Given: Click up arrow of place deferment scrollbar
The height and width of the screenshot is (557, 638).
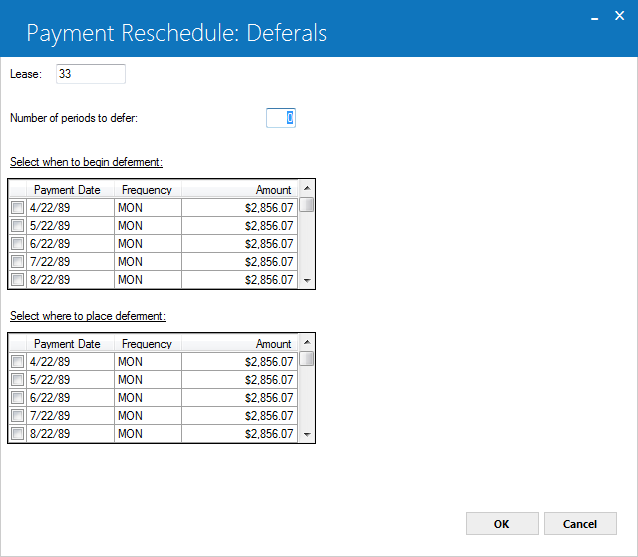Looking at the screenshot, I should pos(307,342).
